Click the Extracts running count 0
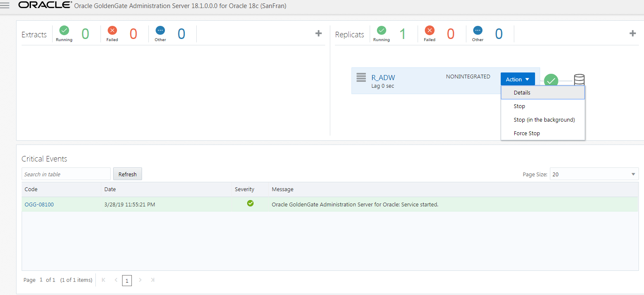This screenshot has width=644, height=295. (x=85, y=34)
